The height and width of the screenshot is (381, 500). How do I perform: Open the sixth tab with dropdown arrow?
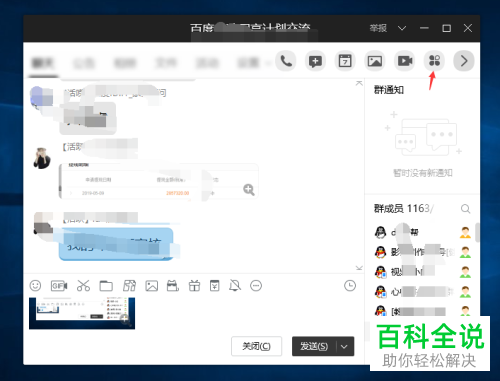point(253,63)
